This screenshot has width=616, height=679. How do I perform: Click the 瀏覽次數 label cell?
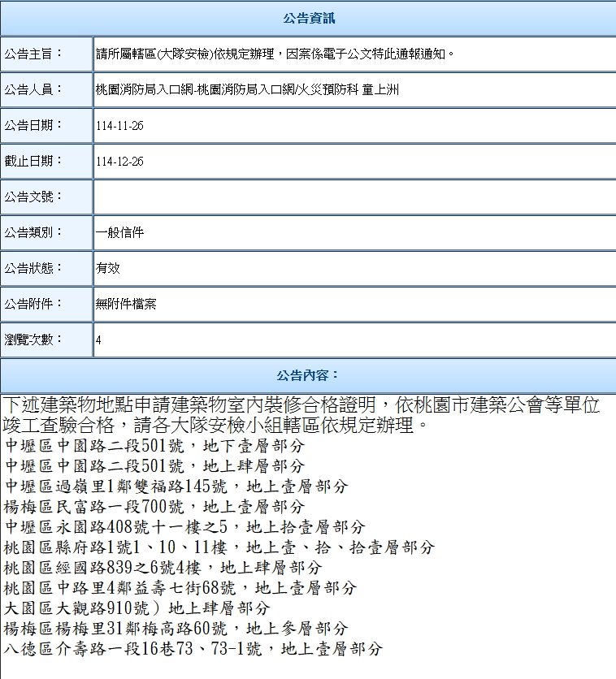(x=46, y=339)
